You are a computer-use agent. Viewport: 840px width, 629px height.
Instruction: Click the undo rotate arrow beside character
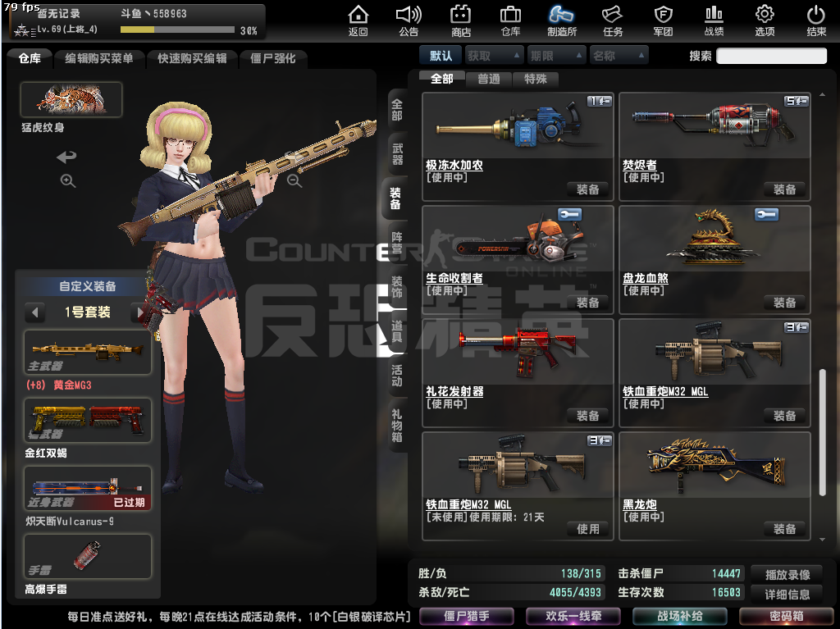(67, 157)
